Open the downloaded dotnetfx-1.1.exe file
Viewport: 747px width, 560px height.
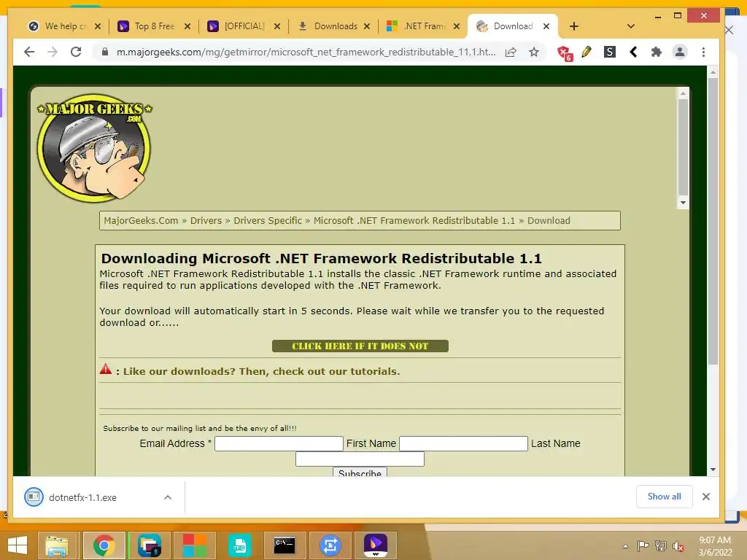pos(83,497)
